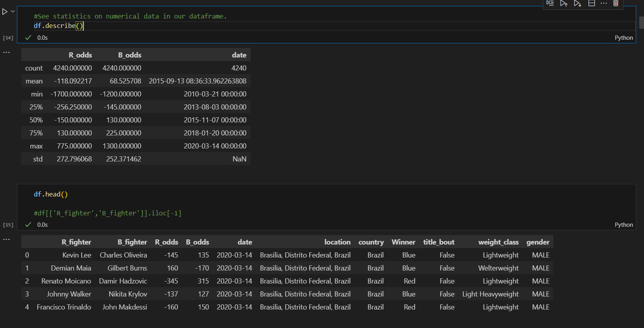Click the B_odds header in describe table
Image resolution: width=644 pixels, height=328 pixels.
coord(130,55)
